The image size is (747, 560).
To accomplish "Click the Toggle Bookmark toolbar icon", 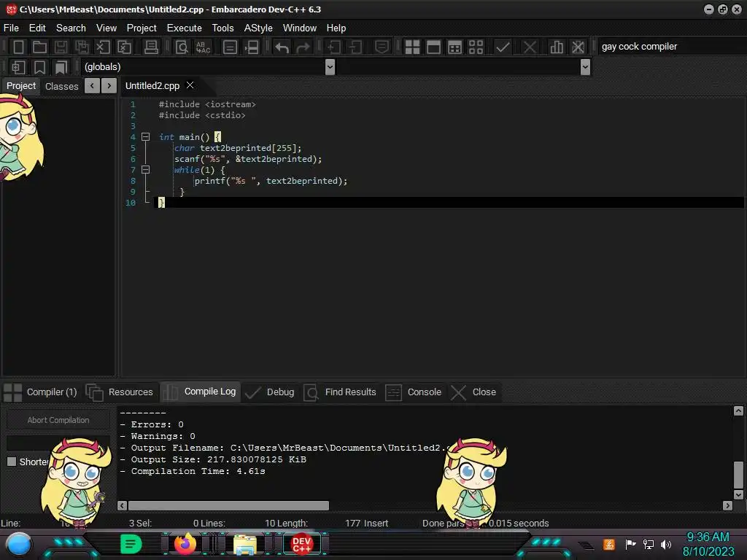I will 39,67.
